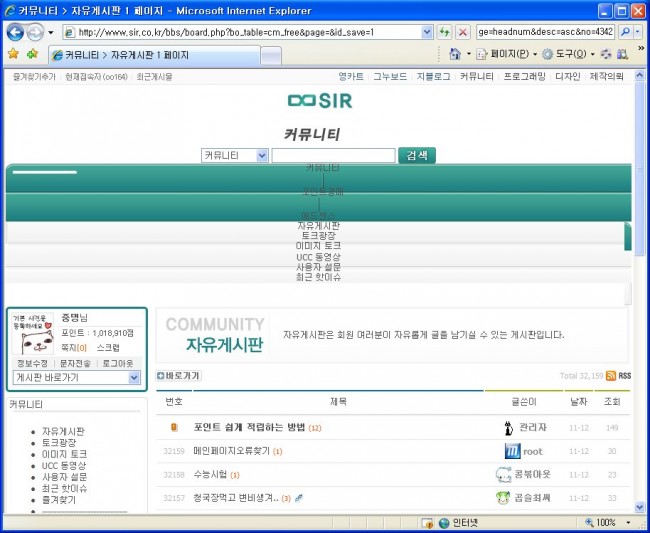
Task: Open the 커뮤니티 search category dropdown
Action: tap(235, 155)
